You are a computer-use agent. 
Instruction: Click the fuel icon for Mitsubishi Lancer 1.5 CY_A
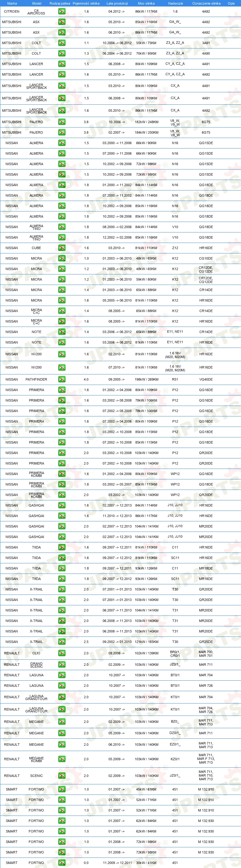pyautogui.click(x=62, y=64)
